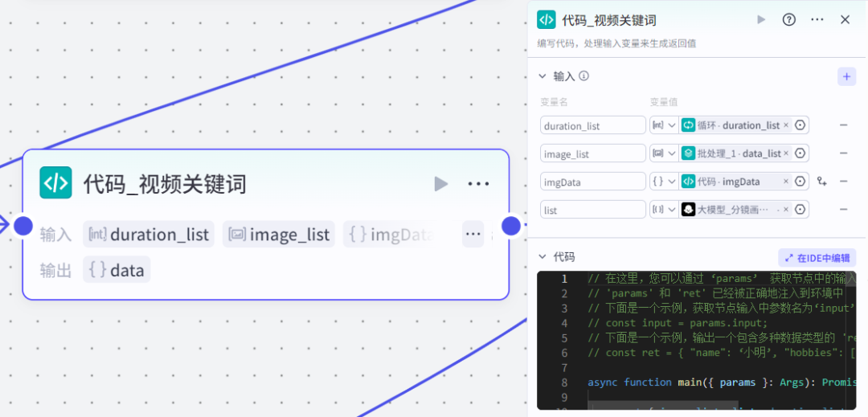Click the image_list tag on the canvas node
This screenshot has width=868, height=417.
(279, 235)
